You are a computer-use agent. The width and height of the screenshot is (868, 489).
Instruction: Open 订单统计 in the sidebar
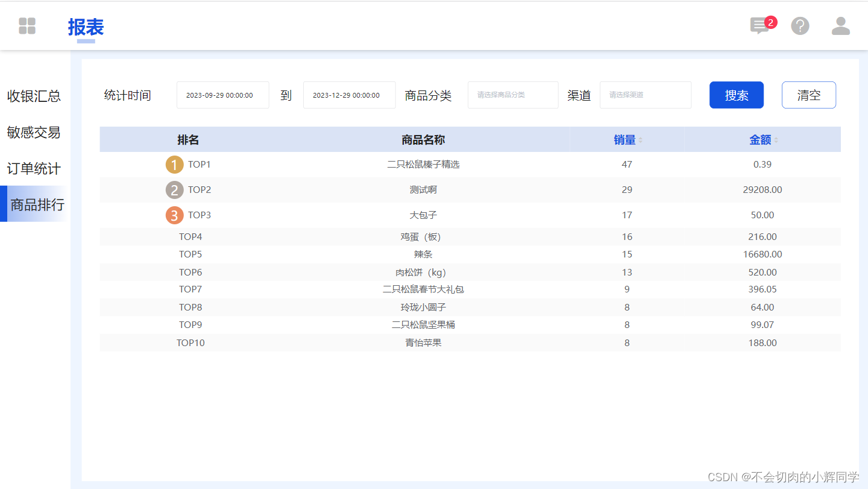click(34, 168)
